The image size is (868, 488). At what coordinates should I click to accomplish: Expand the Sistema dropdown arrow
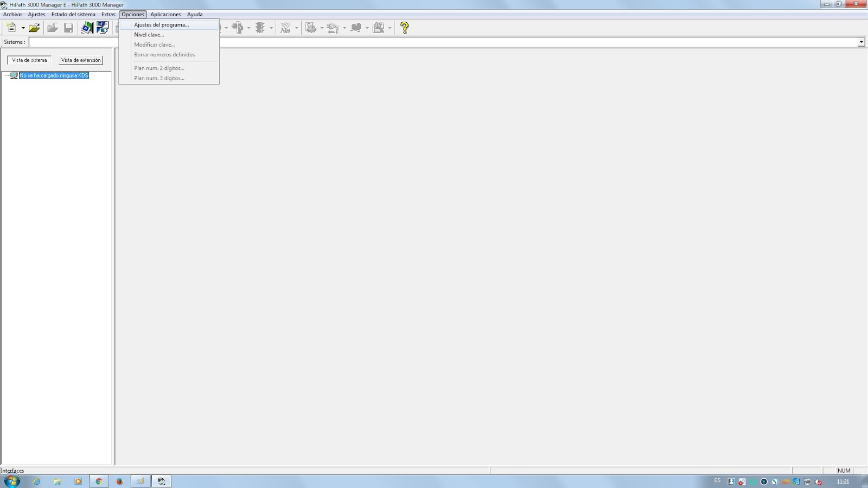coord(861,42)
